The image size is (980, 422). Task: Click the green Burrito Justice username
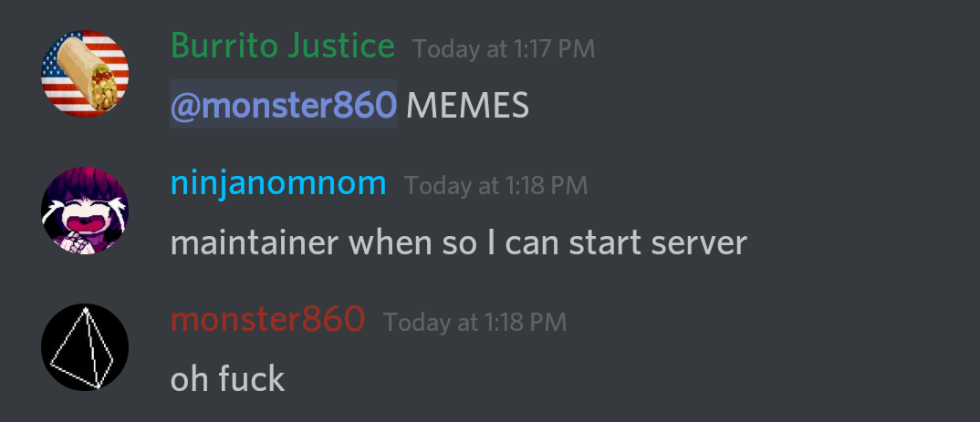pyautogui.click(x=283, y=46)
